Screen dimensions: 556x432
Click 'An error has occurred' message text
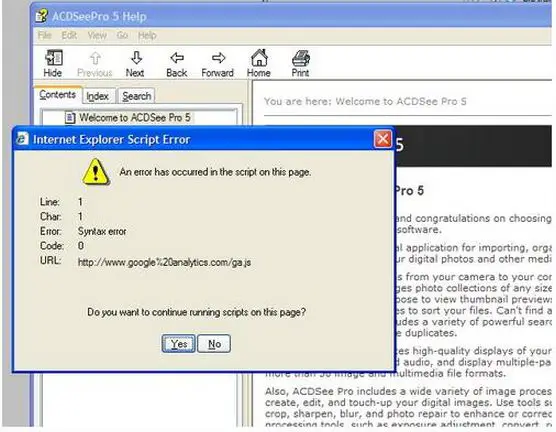click(x=215, y=172)
